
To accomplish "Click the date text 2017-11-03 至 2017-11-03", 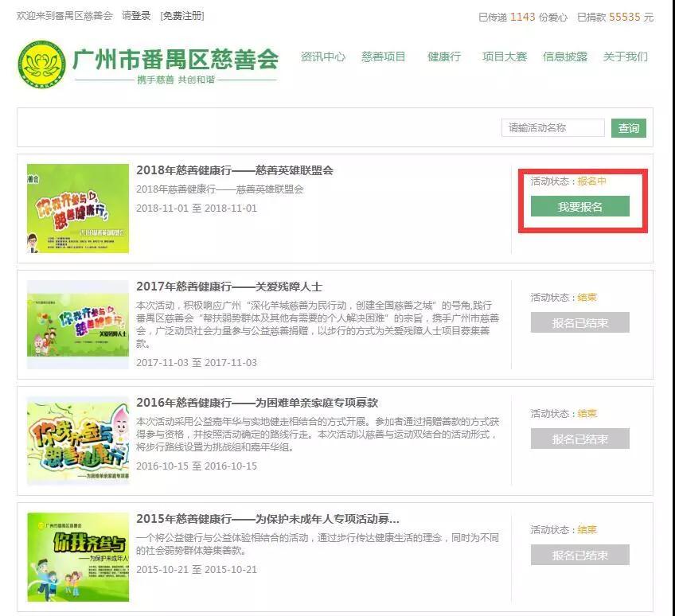I will point(197,362).
